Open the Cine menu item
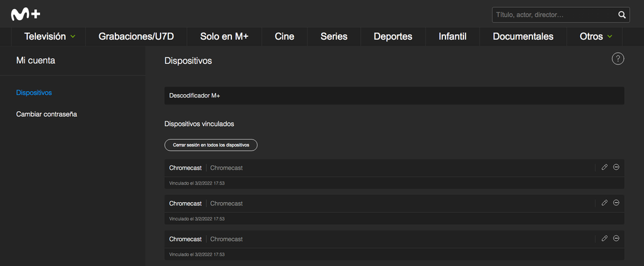644x266 pixels. (x=284, y=37)
